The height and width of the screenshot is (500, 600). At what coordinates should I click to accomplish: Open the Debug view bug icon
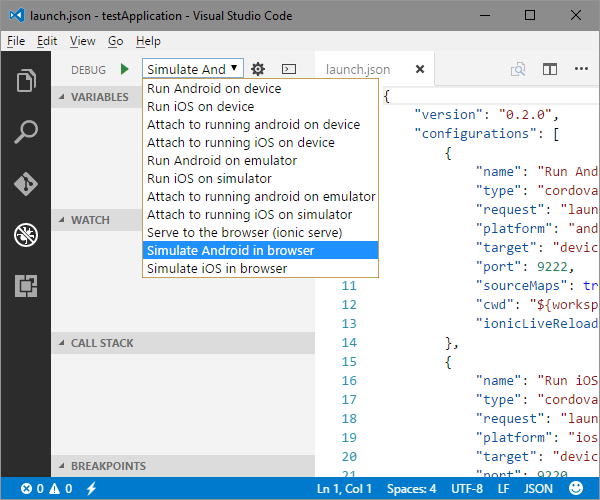[x=25, y=236]
